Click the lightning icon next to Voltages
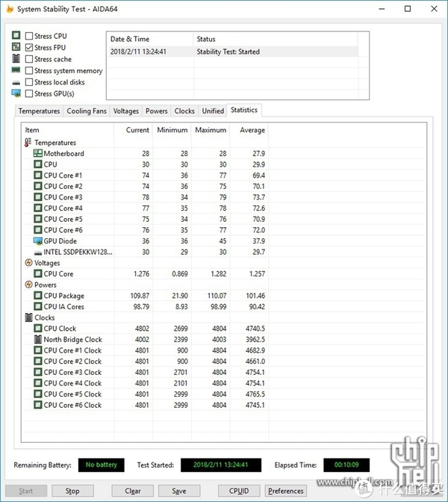This screenshot has height=502, width=448. pyautogui.click(x=28, y=263)
